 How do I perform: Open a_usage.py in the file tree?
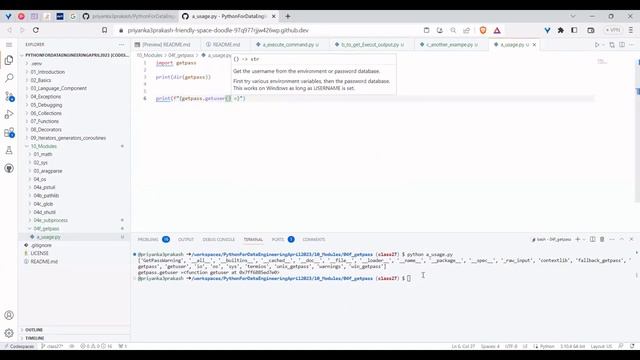48,237
